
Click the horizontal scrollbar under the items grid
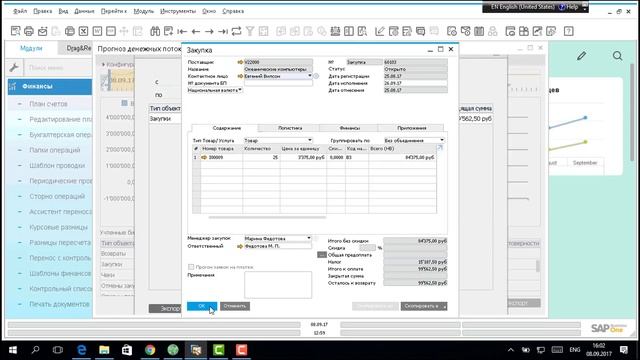[x=267, y=217]
